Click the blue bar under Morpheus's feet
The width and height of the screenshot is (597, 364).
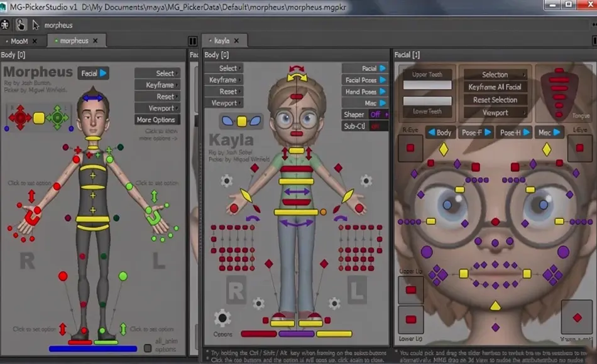pyautogui.click(x=93, y=348)
